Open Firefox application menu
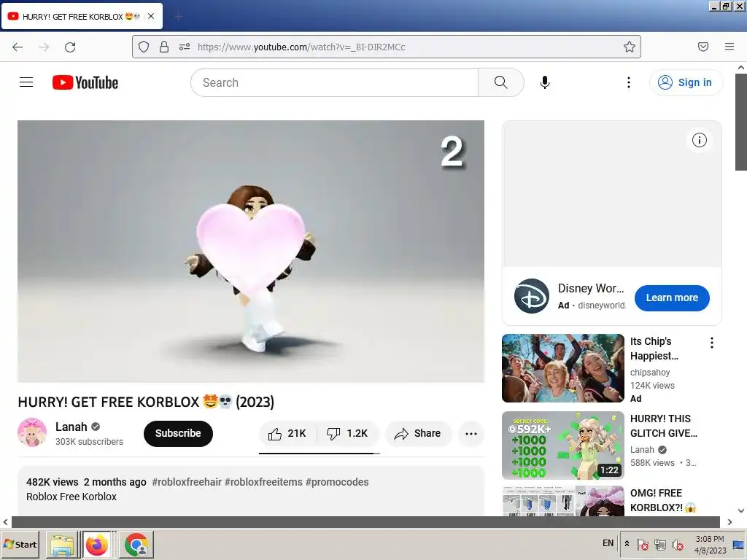The image size is (747, 560). click(x=729, y=47)
